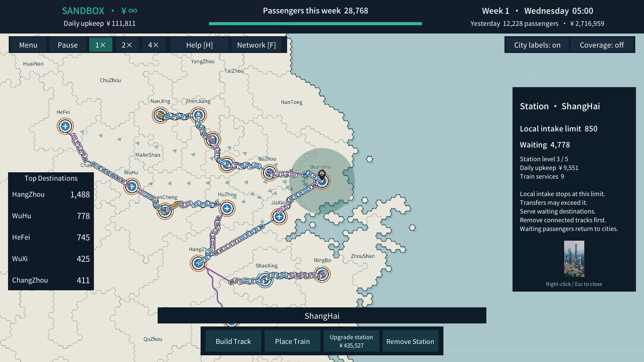Click the HuZhou station plus icon
This screenshot has width=644, height=362.
point(227,208)
